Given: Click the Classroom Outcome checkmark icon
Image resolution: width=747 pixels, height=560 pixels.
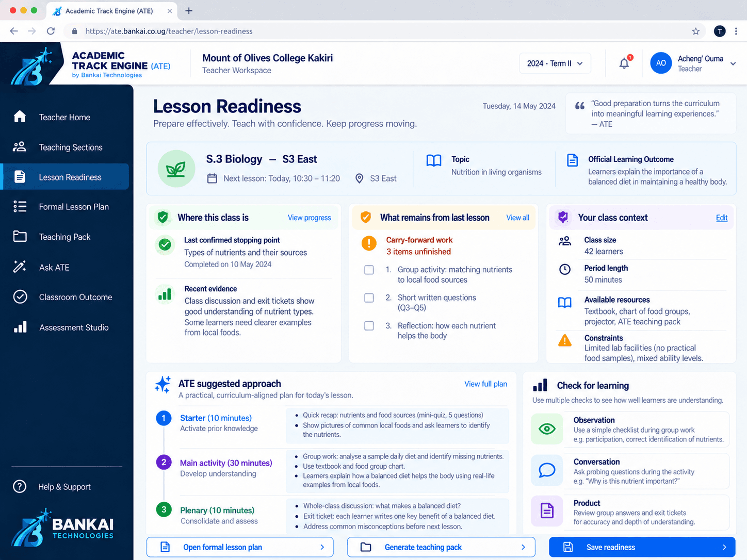Looking at the screenshot, I should (20, 297).
